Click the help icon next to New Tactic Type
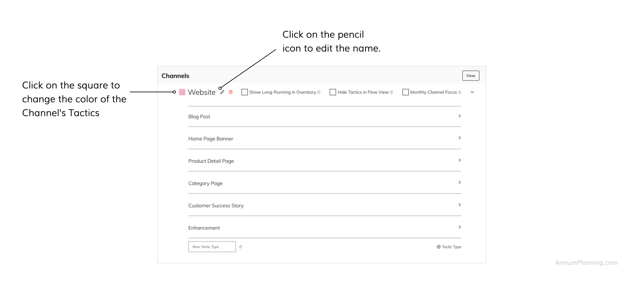This screenshot has width=644, height=284. click(x=241, y=247)
